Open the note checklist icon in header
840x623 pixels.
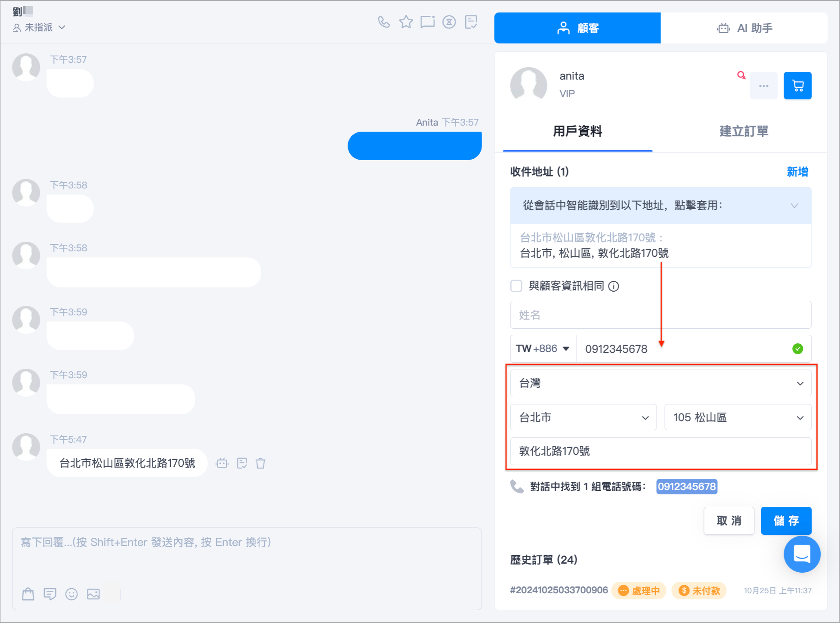(x=471, y=22)
